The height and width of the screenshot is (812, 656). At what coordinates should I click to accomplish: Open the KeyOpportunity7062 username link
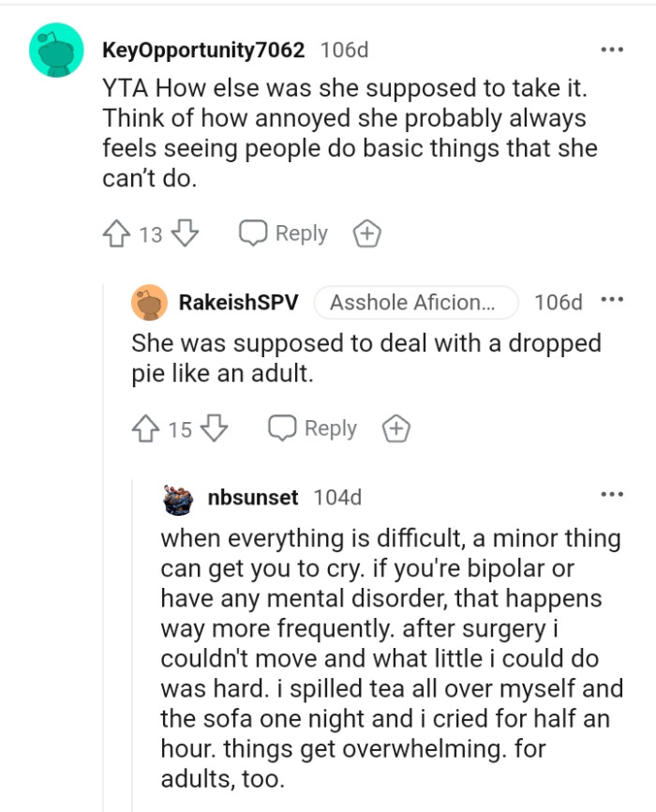coord(203,51)
